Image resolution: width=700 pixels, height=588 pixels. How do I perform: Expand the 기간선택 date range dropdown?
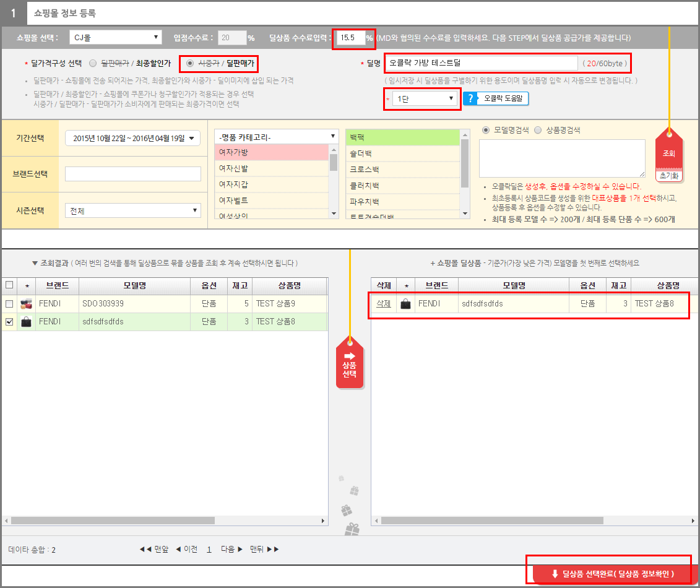click(x=132, y=139)
